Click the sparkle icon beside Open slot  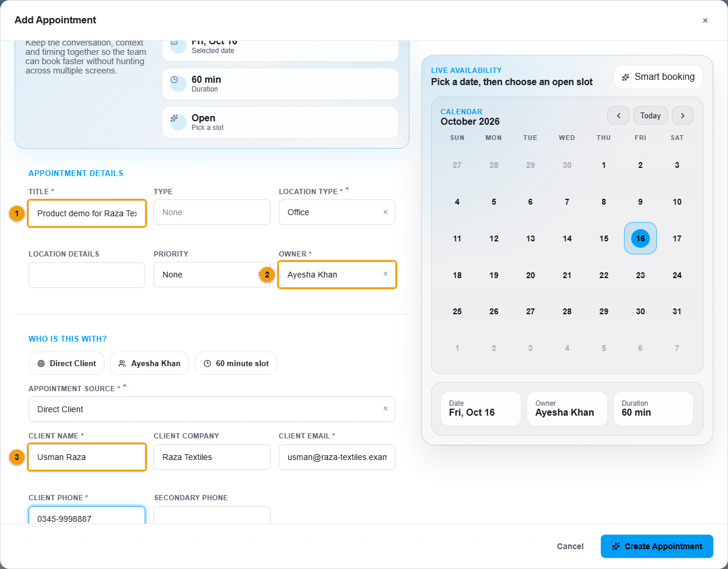click(x=174, y=118)
